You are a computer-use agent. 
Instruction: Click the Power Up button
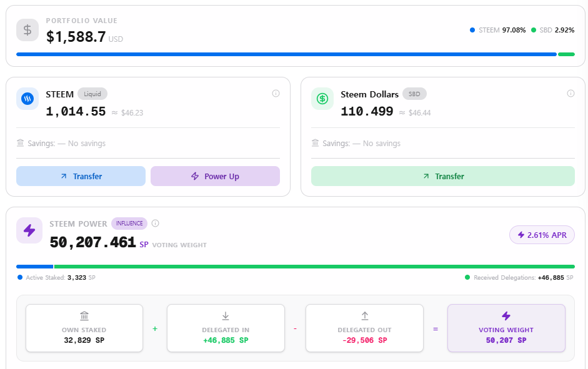click(215, 176)
